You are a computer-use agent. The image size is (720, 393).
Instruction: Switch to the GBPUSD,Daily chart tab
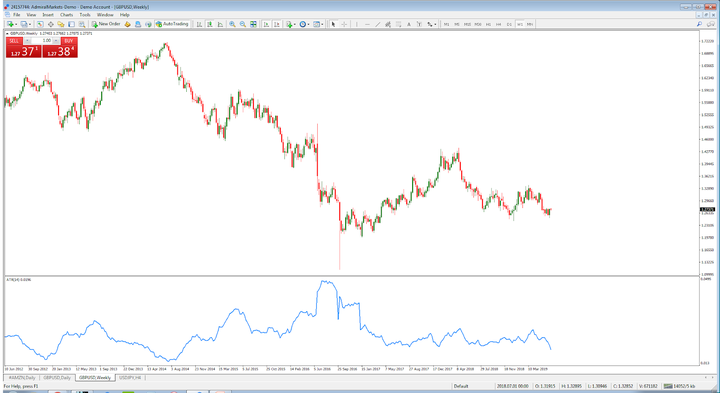[57, 377]
